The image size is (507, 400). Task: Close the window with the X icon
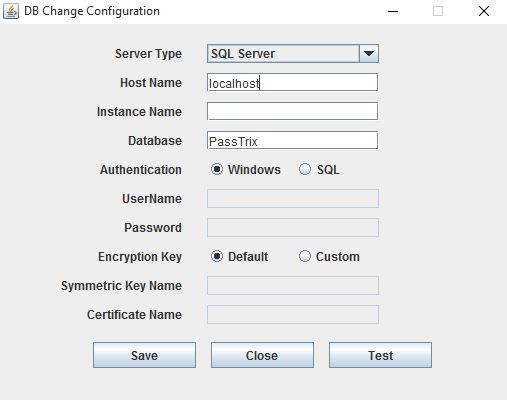(x=484, y=11)
